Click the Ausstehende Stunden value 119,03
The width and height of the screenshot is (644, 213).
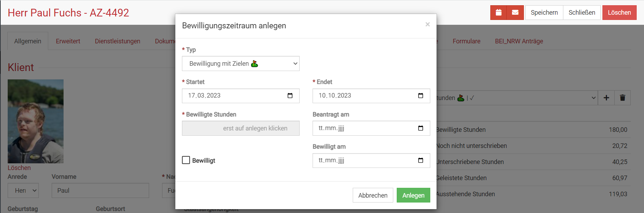[x=618, y=194]
